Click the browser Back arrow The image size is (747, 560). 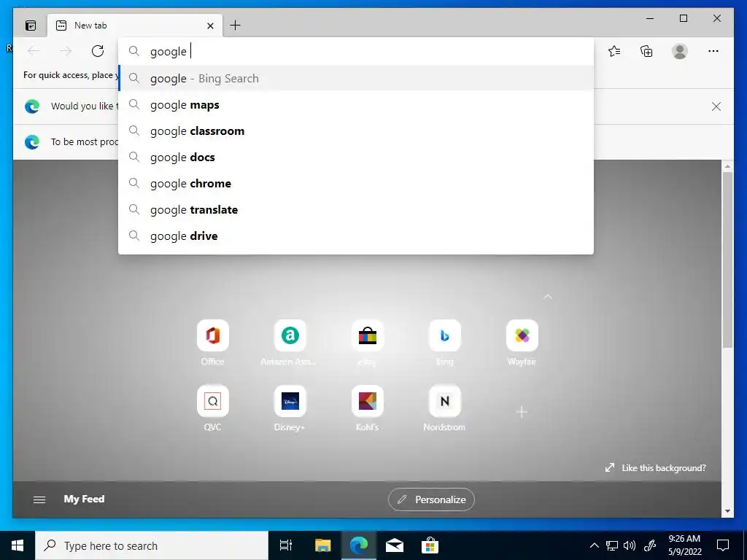pos(34,51)
